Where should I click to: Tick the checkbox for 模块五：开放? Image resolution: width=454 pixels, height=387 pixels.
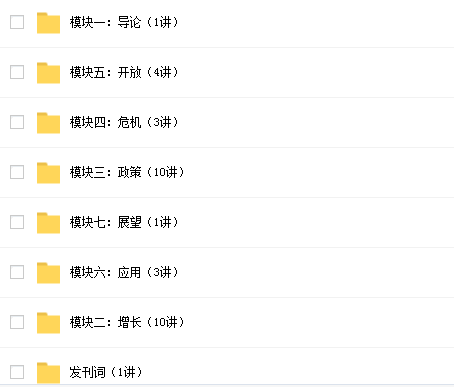tap(17, 72)
